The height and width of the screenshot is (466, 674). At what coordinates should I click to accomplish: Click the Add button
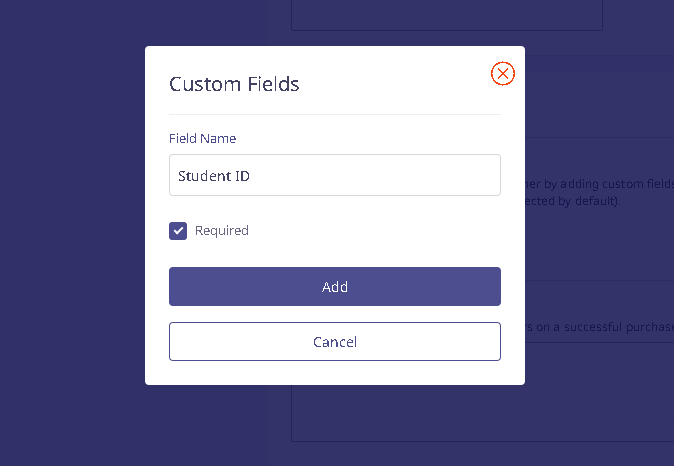click(x=335, y=287)
